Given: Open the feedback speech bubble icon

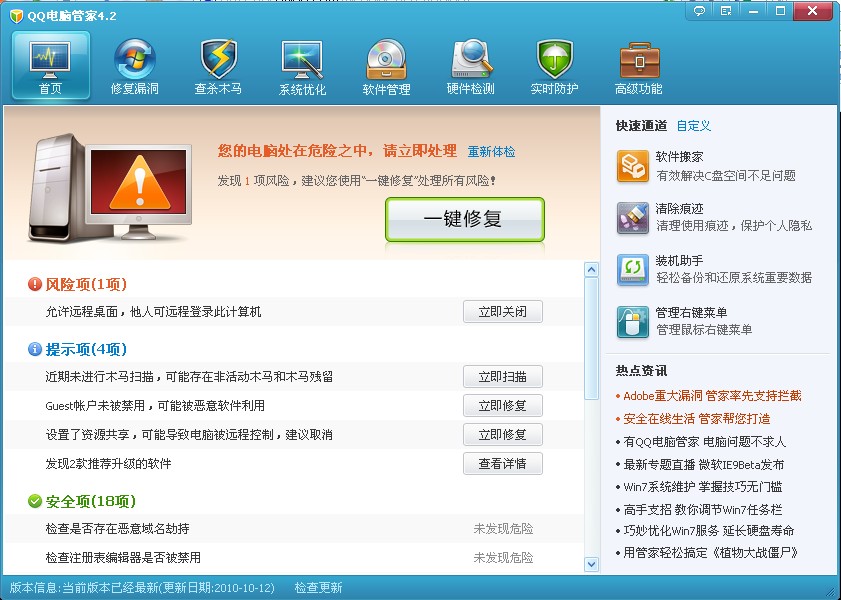Looking at the screenshot, I should point(699,11).
